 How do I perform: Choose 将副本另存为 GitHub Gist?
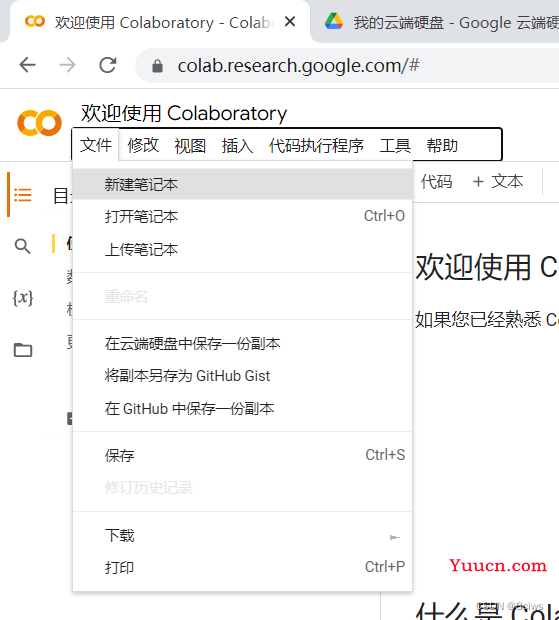pos(242,376)
